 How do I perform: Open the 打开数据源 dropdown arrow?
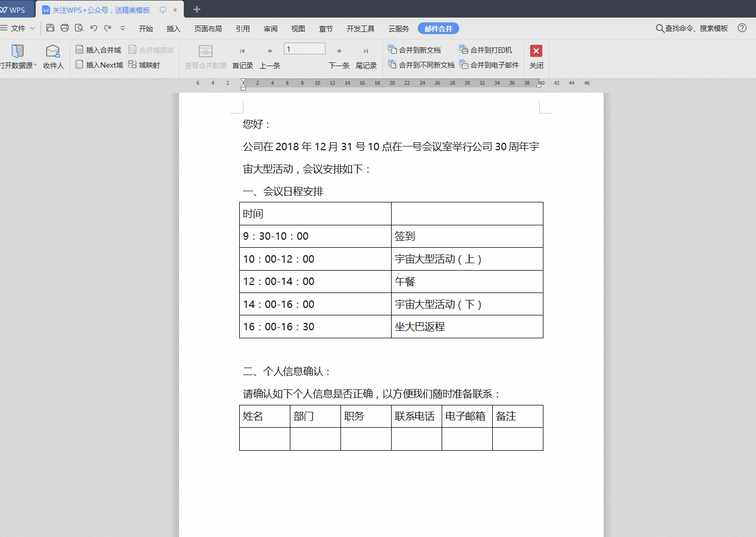(36, 66)
